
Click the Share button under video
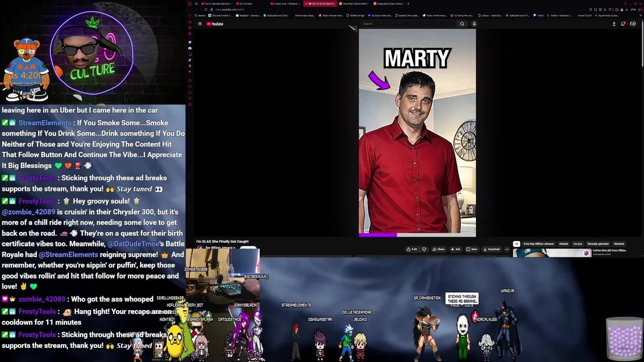(439, 249)
